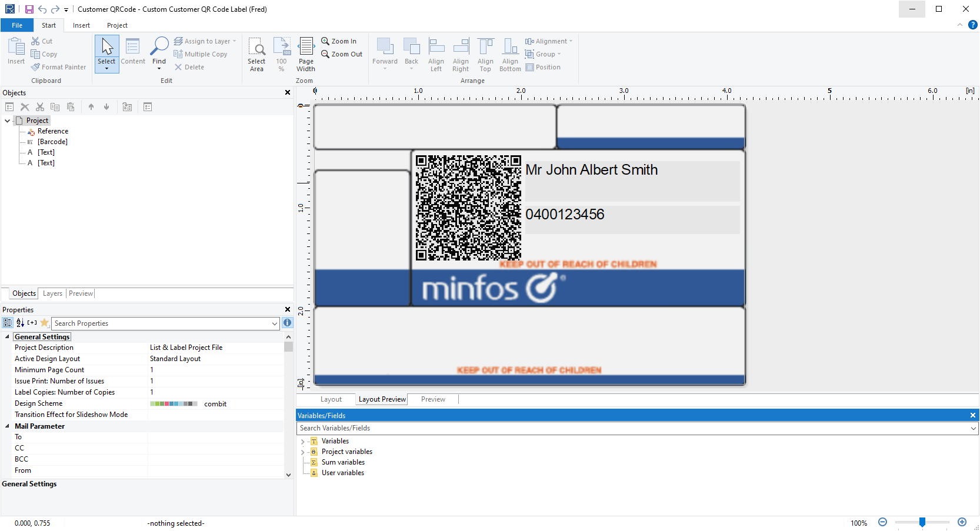980x531 pixels.
Task: Click the Design Scheme combit color swatch
Action: click(174, 404)
